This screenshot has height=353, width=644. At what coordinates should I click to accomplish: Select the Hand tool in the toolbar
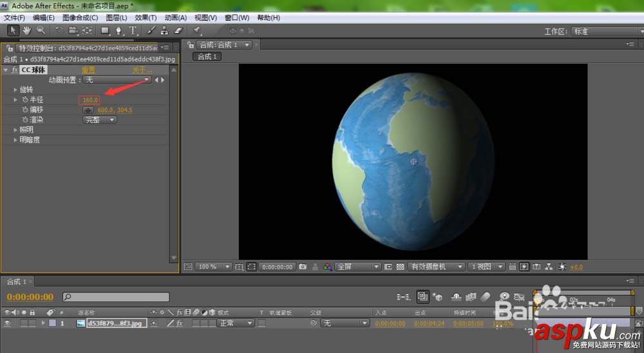27,30
